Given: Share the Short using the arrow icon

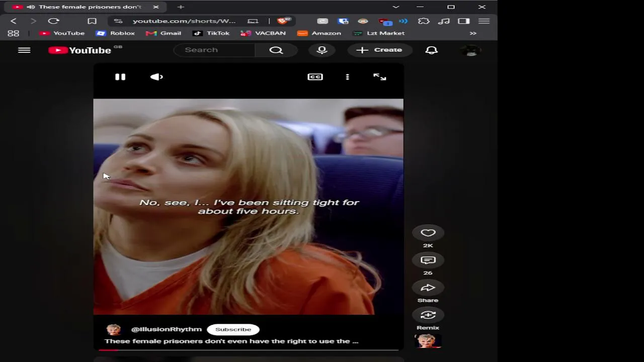Looking at the screenshot, I should tap(428, 288).
